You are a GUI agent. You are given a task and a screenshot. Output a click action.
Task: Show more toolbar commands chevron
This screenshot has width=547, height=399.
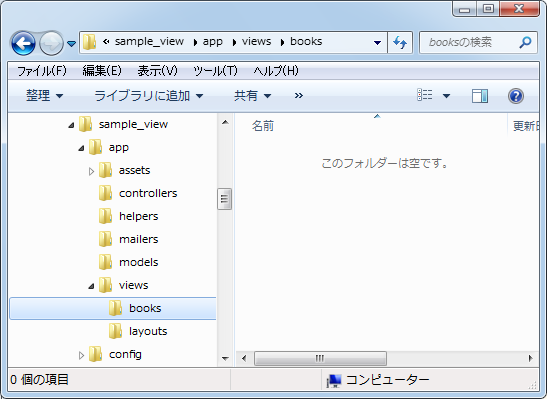[x=299, y=96]
